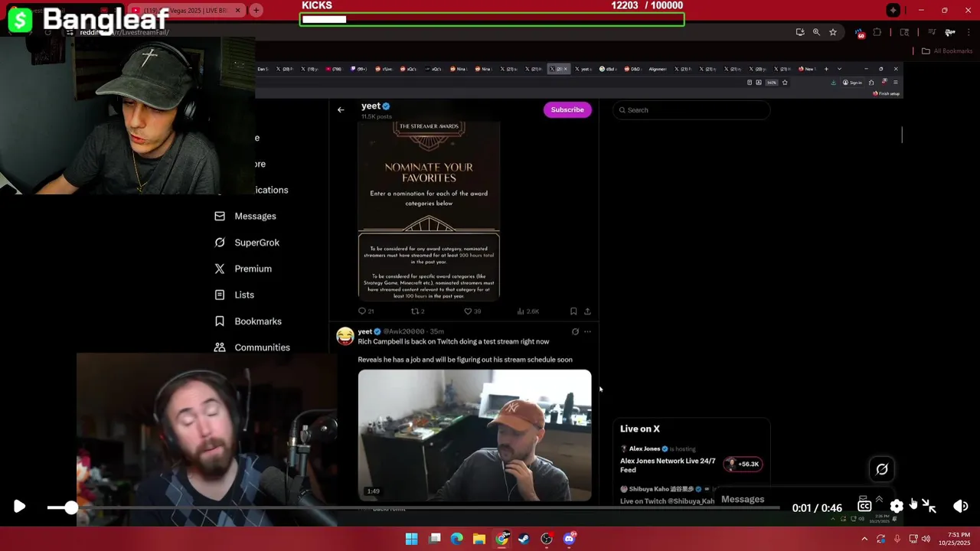The height and width of the screenshot is (551, 980).
Task: Click the yeet profile name header
Action: pos(371,106)
